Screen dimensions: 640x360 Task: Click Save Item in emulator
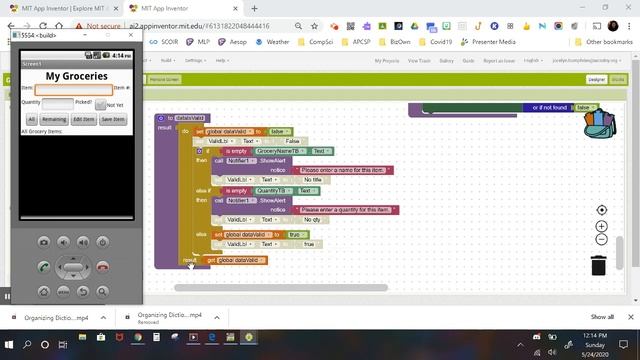point(113,119)
